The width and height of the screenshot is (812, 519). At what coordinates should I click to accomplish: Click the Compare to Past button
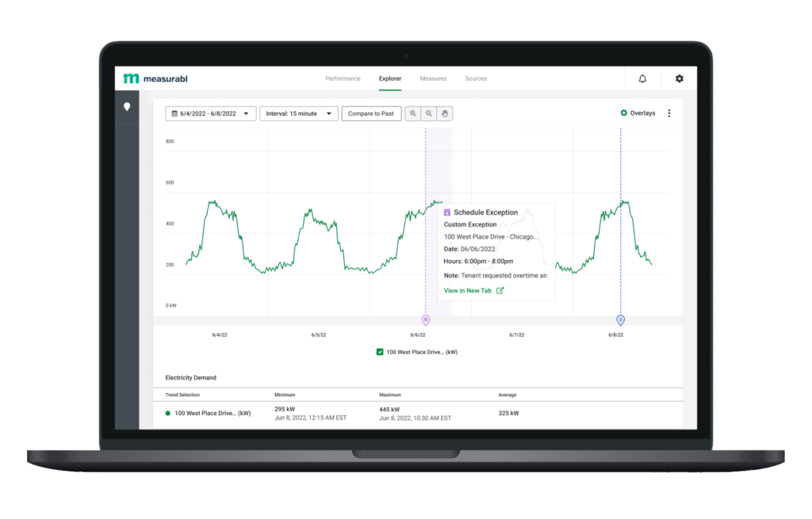tap(371, 113)
